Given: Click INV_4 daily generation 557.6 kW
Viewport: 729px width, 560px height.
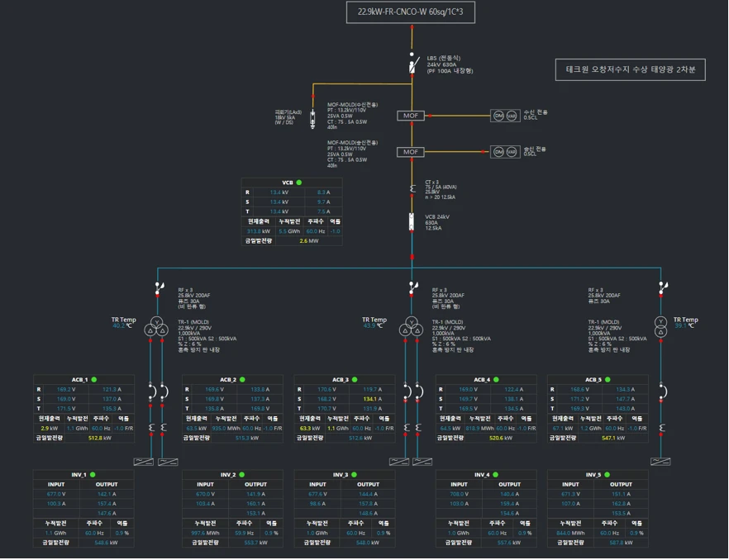Looking at the screenshot, I should click(x=508, y=543).
